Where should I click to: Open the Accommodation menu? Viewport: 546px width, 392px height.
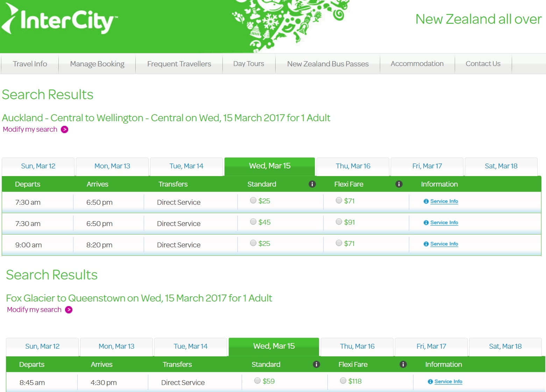tap(417, 64)
